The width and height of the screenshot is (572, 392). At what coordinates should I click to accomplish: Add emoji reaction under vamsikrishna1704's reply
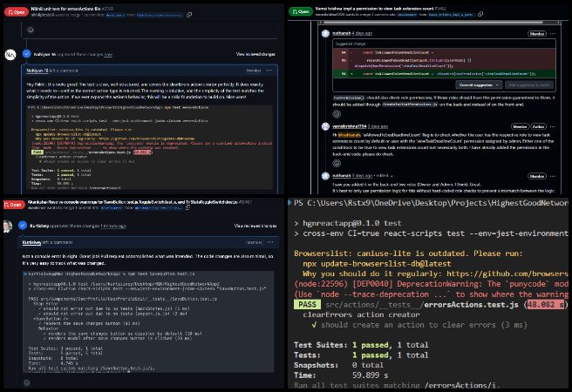pos(337,163)
